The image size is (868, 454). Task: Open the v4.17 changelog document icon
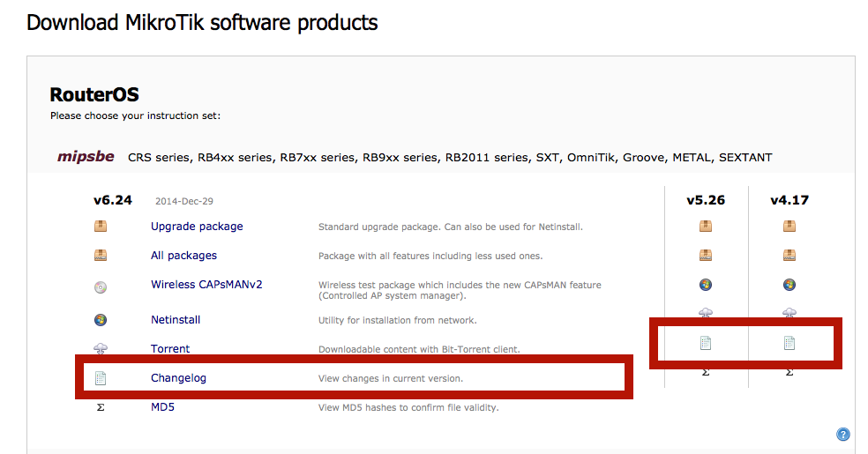[x=789, y=343]
